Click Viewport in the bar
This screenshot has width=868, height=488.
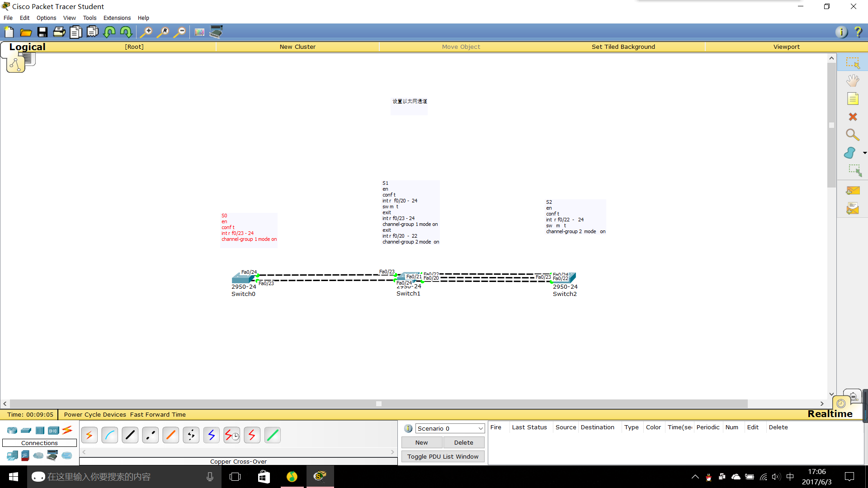point(786,47)
